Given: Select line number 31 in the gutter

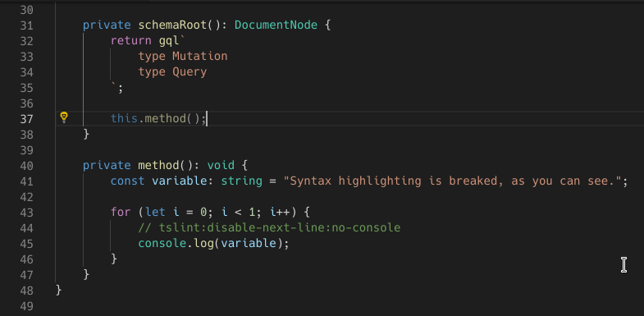Looking at the screenshot, I should (x=26, y=25).
